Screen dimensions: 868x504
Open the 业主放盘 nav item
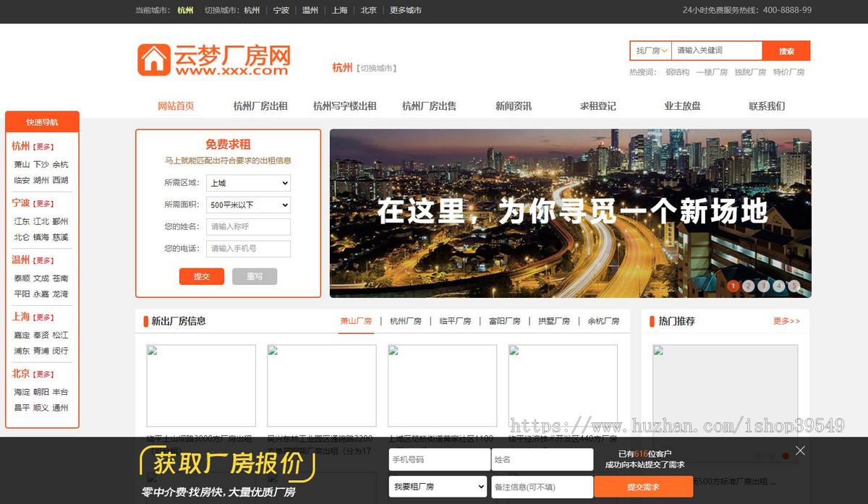point(683,106)
